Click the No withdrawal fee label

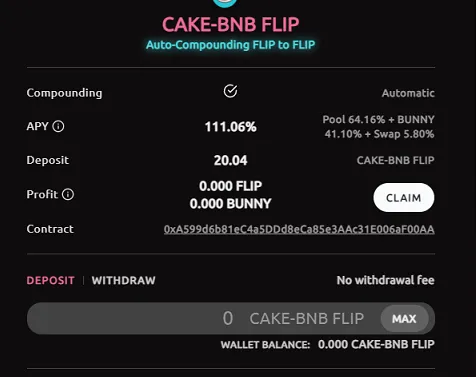pyautogui.click(x=385, y=280)
